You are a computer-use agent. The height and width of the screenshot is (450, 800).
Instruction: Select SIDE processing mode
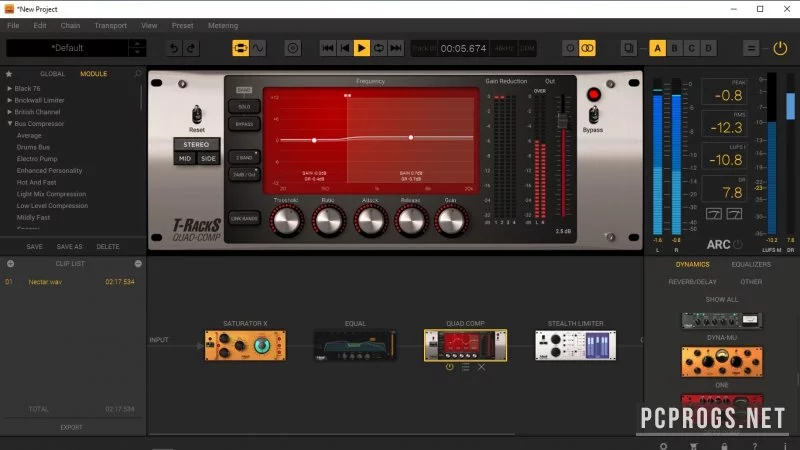coord(208,159)
